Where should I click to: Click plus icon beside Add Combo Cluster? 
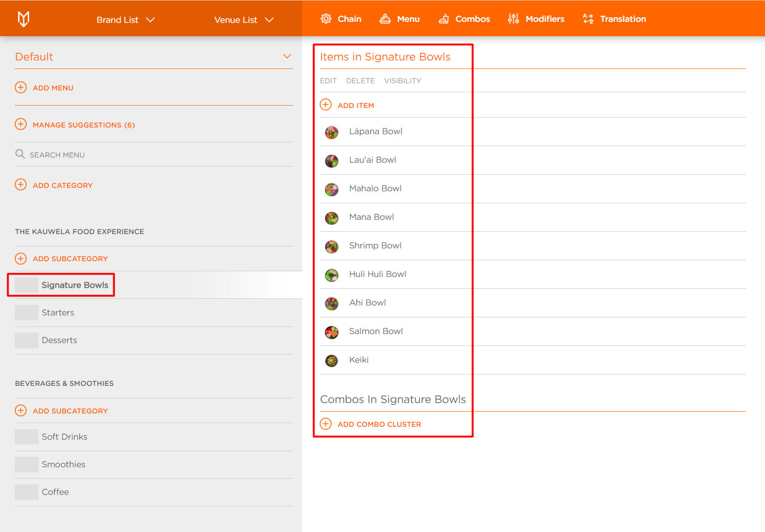point(326,424)
